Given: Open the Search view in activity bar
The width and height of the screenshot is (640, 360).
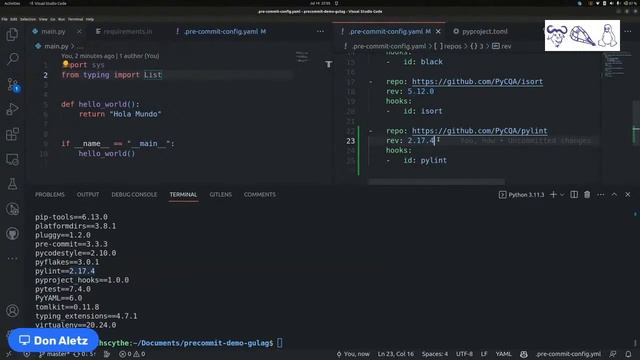Looking at the screenshot, I should tap(12, 59).
